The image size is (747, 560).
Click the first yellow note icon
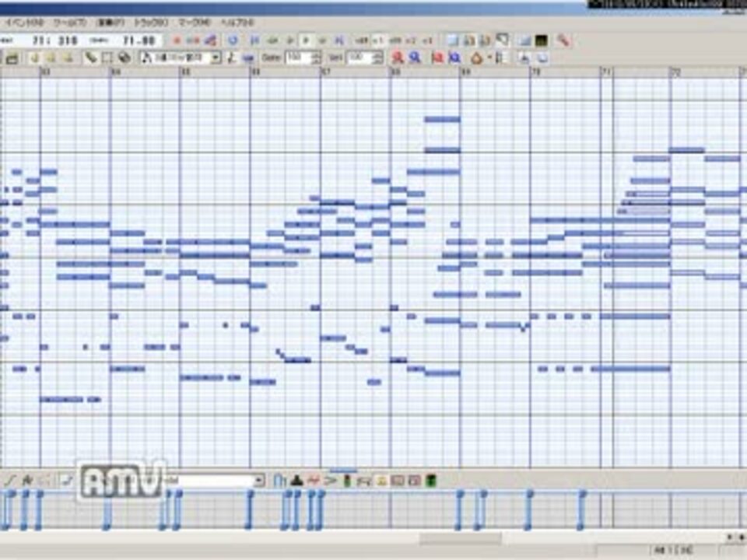pyautogui.click(x=34, y=58)
